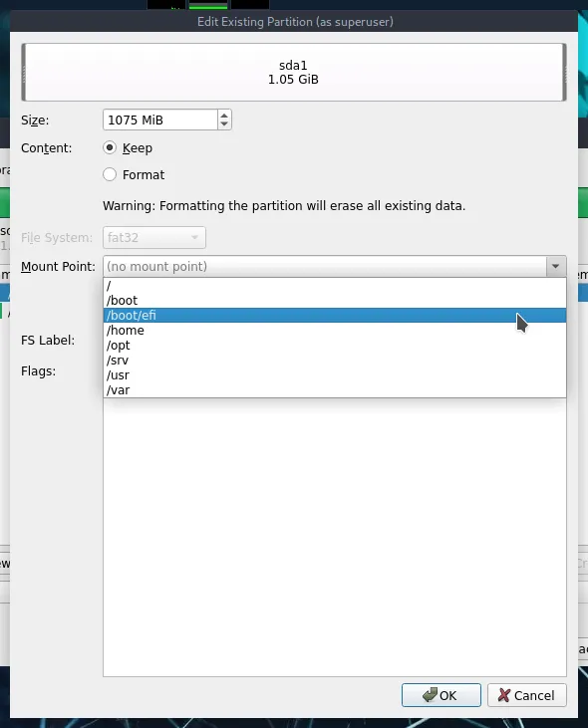Select the Keep content radio button
Viewport: 588px width, 728px height.
click(x=110, y=147)
